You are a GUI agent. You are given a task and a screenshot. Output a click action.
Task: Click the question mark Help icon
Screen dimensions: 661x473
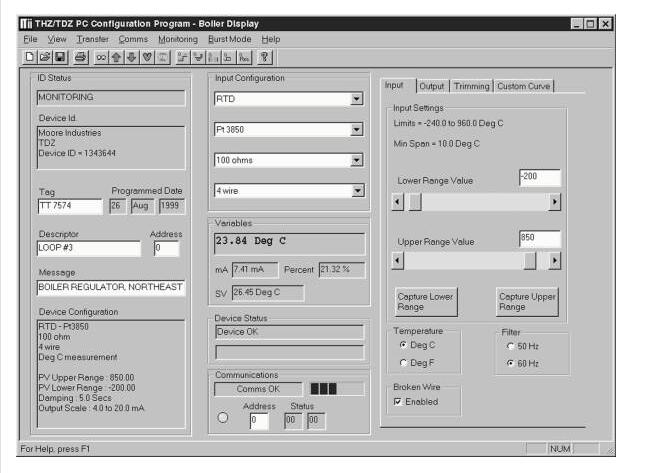265,57
